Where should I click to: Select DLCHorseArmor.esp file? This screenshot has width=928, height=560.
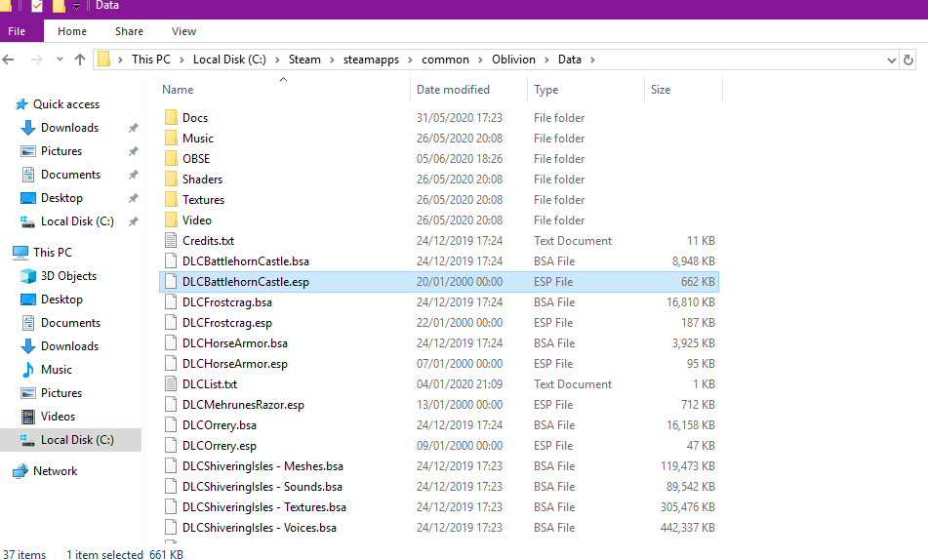pos(235,364)
